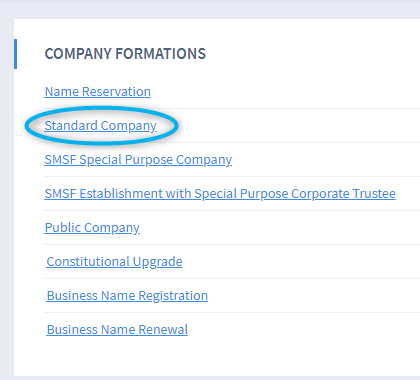Click the circled Standard Company link
This screenshot has width=420, height=380.
point(101,126)
